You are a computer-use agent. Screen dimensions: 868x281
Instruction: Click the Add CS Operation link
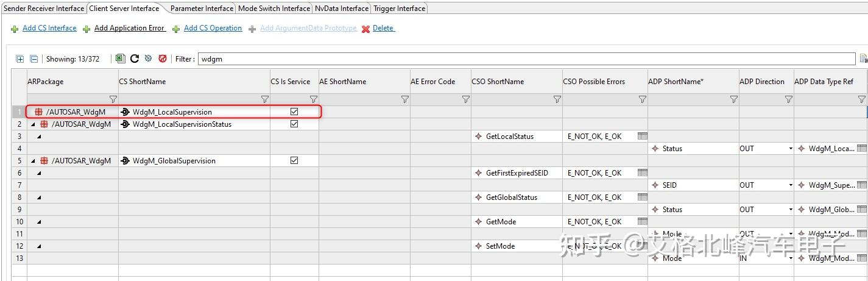tap(213, 28)
